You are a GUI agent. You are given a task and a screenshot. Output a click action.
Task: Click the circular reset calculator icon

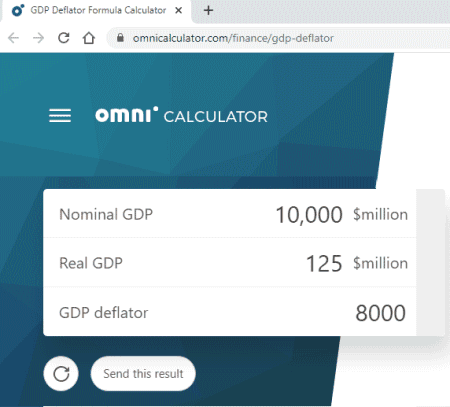[x=61, y=374]
